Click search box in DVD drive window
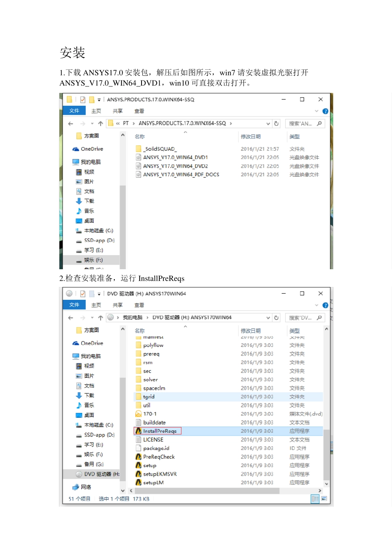This screenshot has height=555, width=392. pyautogui.click(x=305, y=318)
